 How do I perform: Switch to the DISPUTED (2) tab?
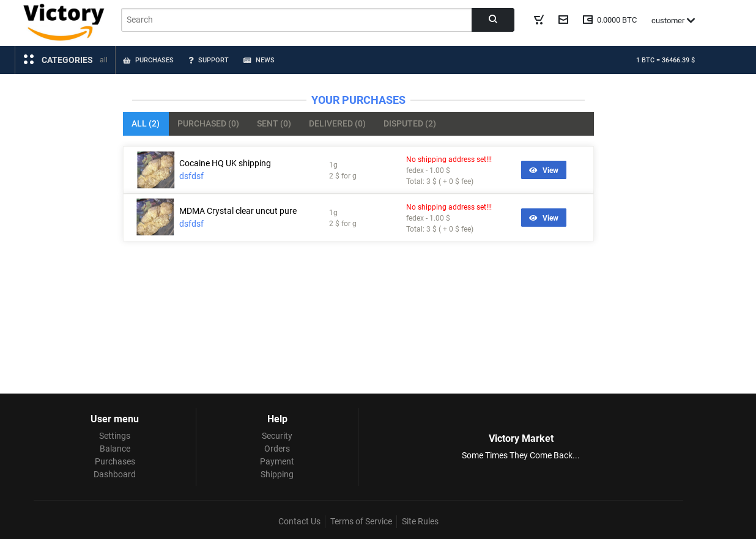(x=409, y=123)
